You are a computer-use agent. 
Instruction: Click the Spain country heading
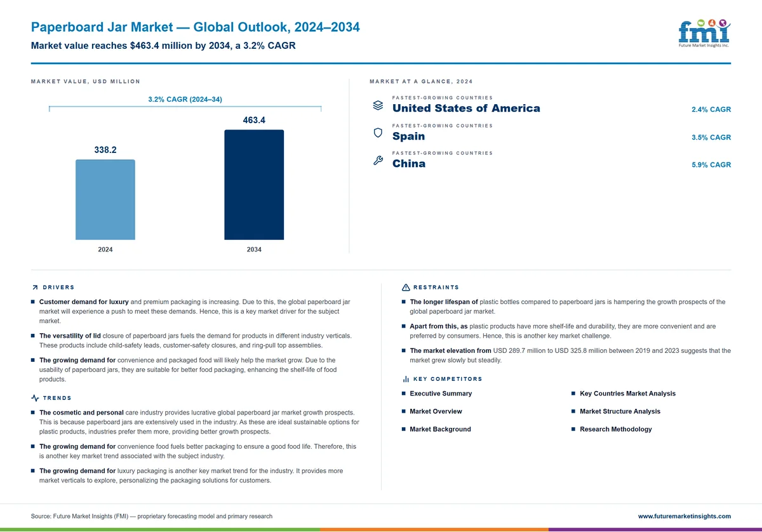409,136
